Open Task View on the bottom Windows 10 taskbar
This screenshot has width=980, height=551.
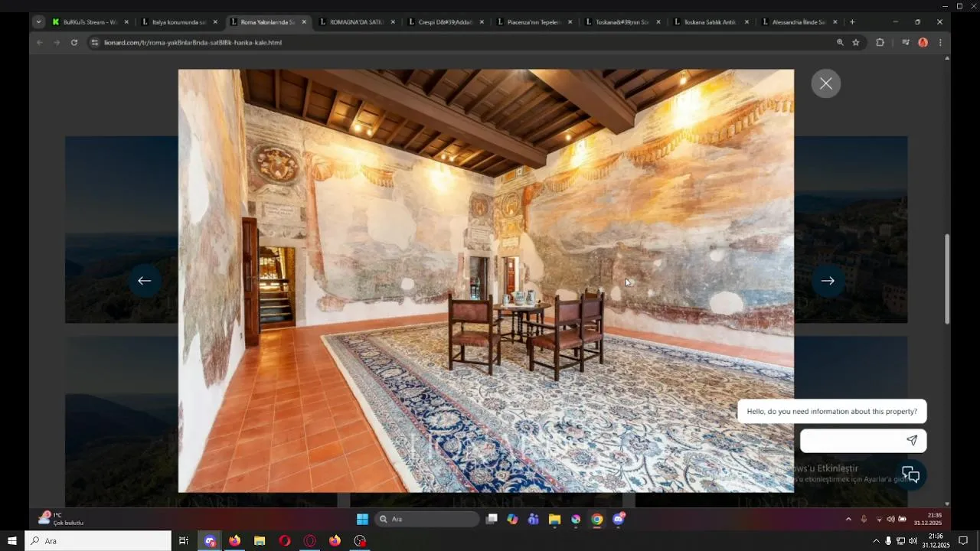click(184, 541)
